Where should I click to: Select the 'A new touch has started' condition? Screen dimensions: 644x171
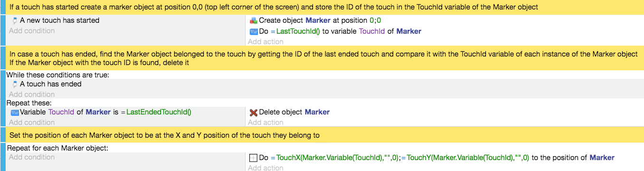coord(55,21)
